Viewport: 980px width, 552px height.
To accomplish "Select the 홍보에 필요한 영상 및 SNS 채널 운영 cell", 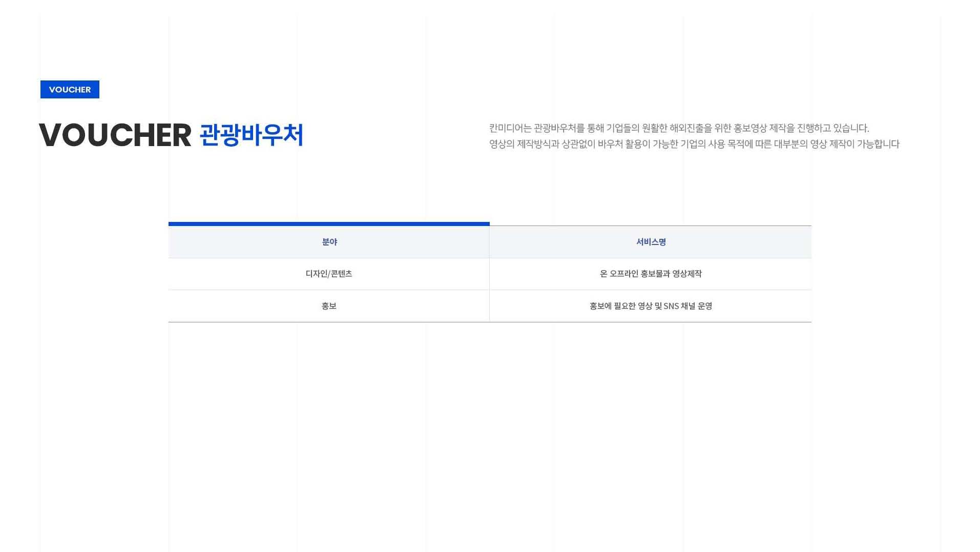I will [x=650, y=306].
